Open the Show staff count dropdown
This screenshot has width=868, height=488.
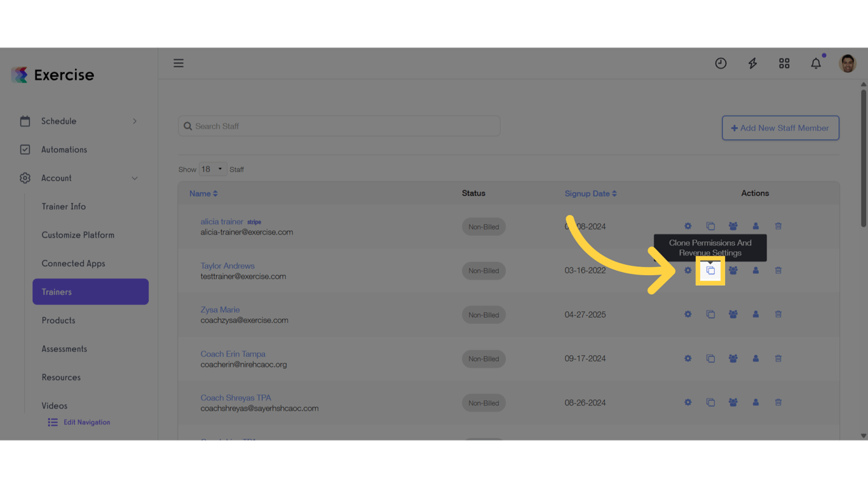click(212, 169)
